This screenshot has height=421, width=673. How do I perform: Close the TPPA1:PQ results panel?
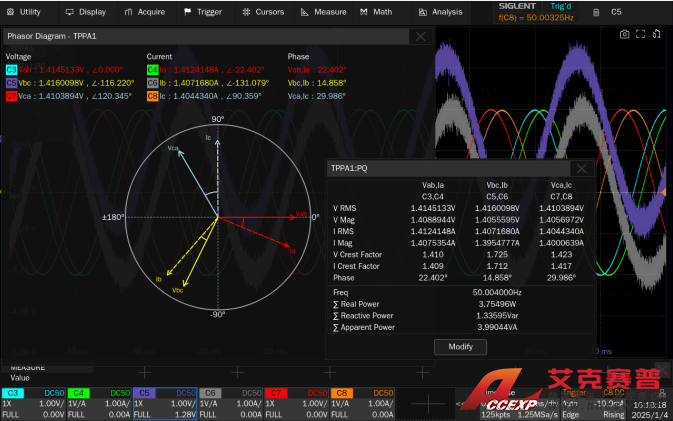coord(581,168)
